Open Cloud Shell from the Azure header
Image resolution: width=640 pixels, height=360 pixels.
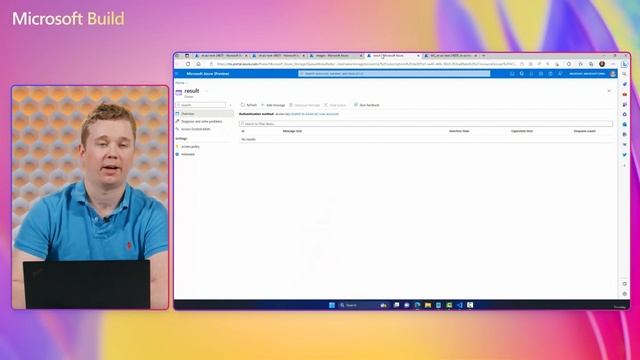click(512, 74)
